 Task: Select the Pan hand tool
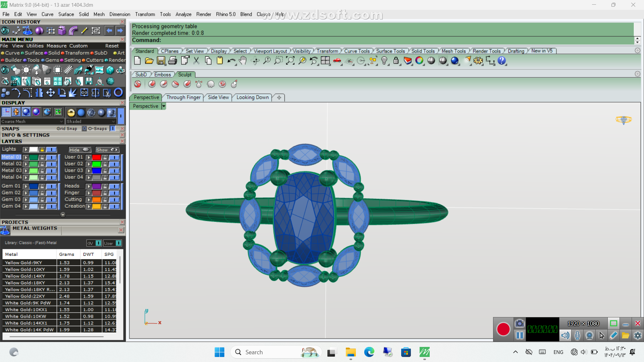243,61
